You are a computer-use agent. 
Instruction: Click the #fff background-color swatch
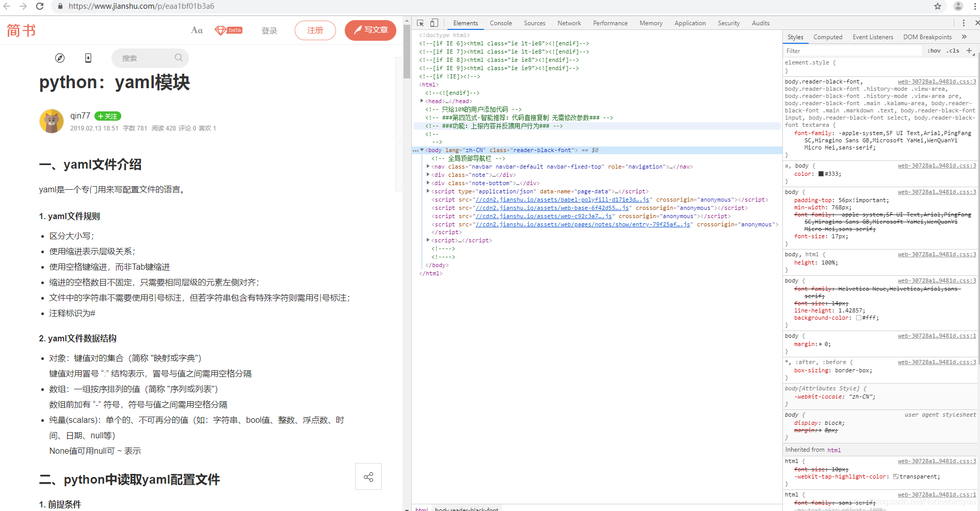click(x=859, y=318)
